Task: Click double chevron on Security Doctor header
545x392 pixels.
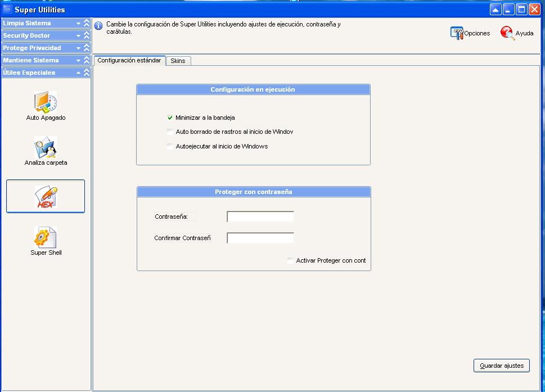Action: pyautogui.click(x=87, y=35)
